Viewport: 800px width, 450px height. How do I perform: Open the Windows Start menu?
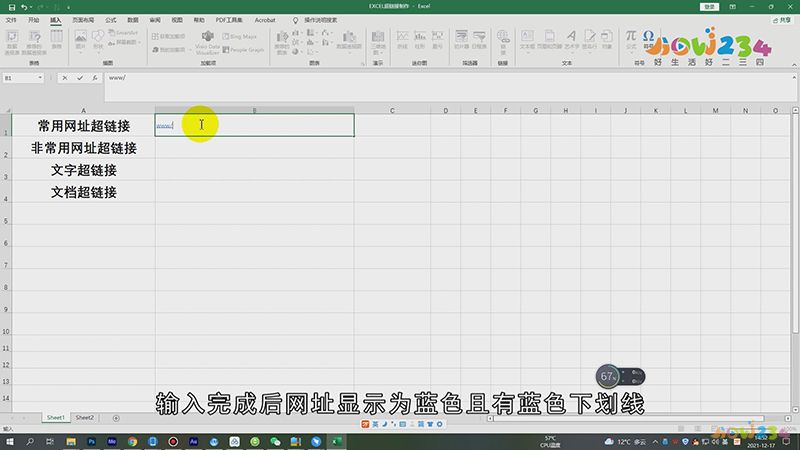click(x=9, y=441)
